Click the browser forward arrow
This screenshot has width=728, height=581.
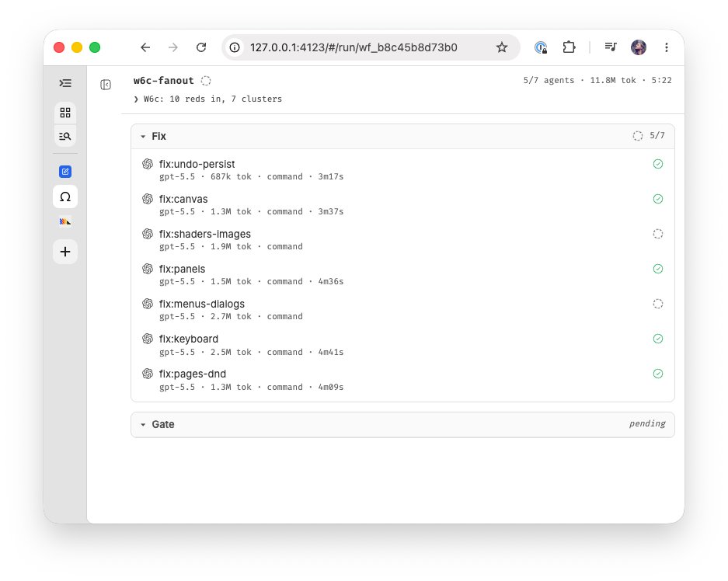click(173, 47)
